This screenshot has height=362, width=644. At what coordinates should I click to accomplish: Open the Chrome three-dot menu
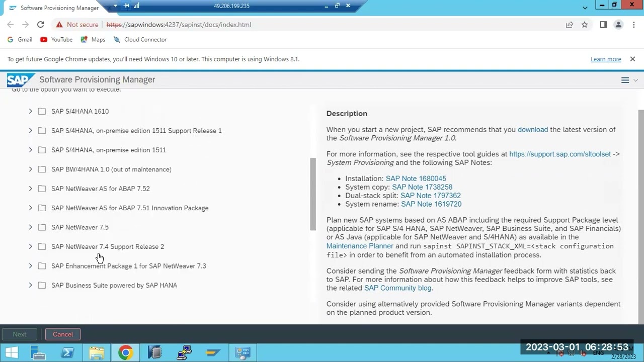coord(633,25)
